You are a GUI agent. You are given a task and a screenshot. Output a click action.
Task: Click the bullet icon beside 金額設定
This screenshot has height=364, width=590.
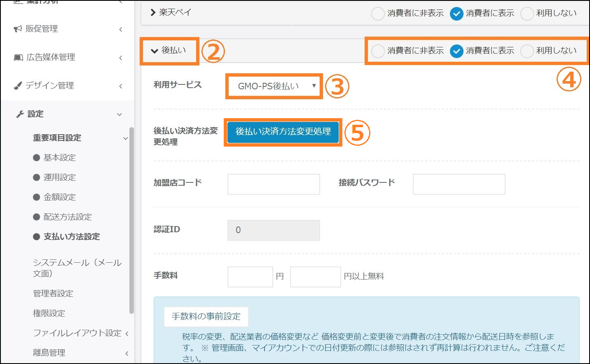36,197
